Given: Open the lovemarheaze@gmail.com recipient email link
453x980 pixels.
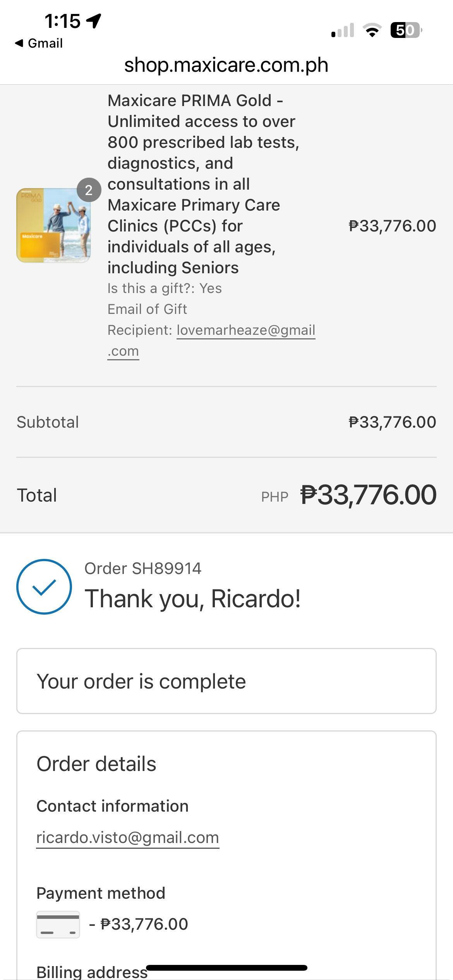Looking at the screenshot, I should [x=246, y=330].
